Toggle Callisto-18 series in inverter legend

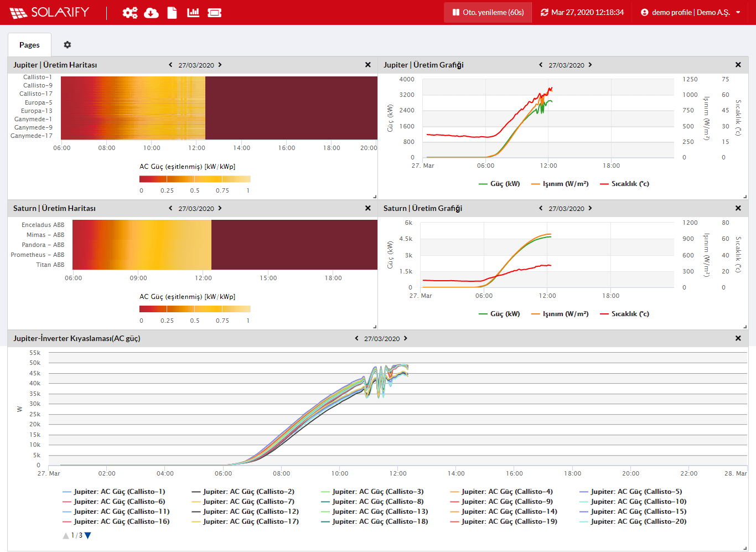coord(375,522)
